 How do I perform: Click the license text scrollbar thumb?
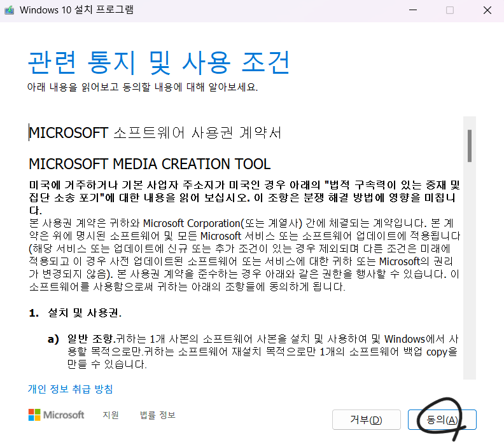470,146
